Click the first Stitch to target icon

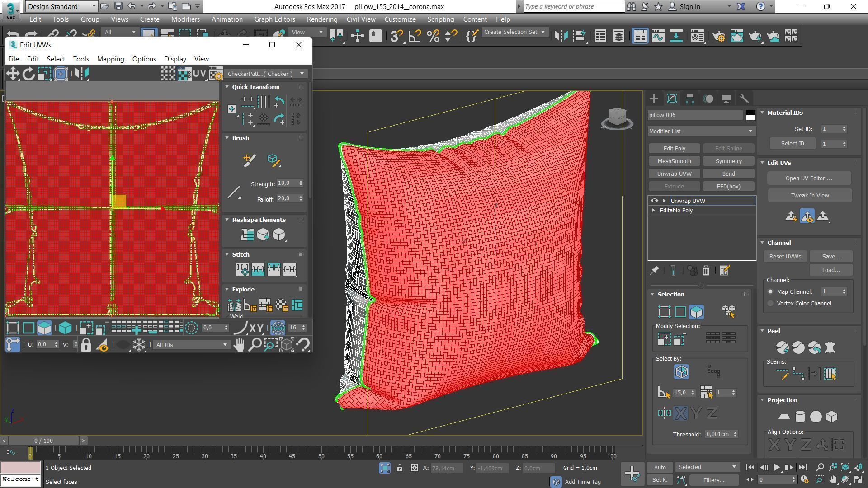tap(242, 269)
